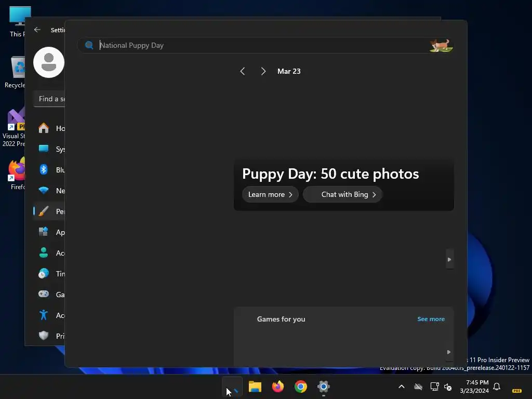Viewport: 532px width, 399px height.
Task: Open Gaming in Settings sidebar
Action: click(49, 294)
